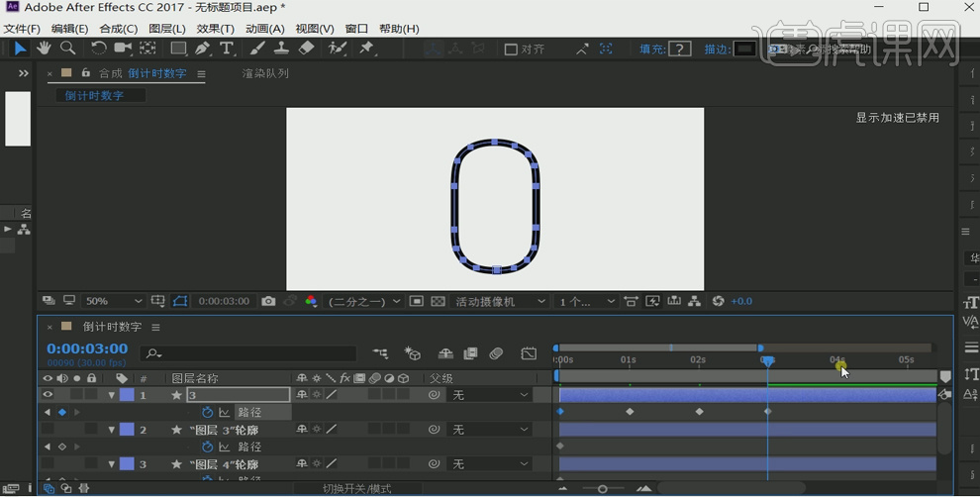Toggle the 对齐 snapping checkbox
This screenshot has width=980, height=497.
click(x=511, y=50)
